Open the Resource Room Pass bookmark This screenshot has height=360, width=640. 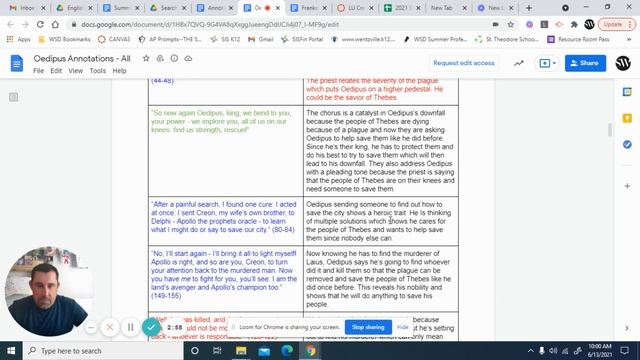tap(579, 40)
